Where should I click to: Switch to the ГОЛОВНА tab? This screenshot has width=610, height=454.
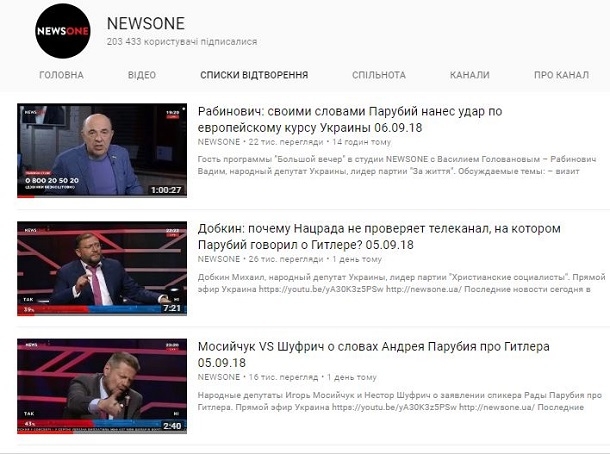(61, 75)
